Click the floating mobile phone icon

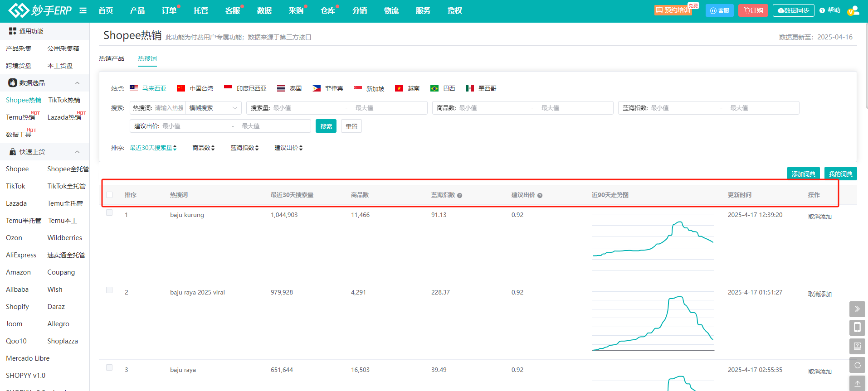tap(857, 328)
